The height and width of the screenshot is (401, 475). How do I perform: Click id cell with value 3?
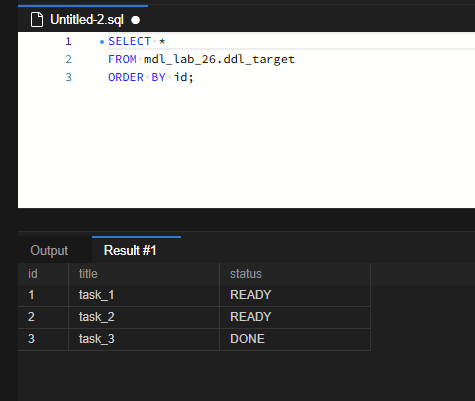pyautogui.click(x=43, y=339)
